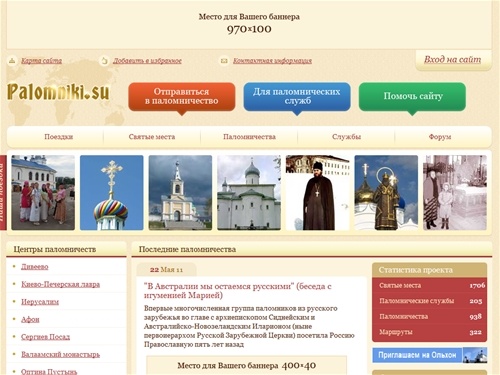This screenshot has width=500, height=375.
Task: Open the Паломничества menu item
Action: click(249, 137)
